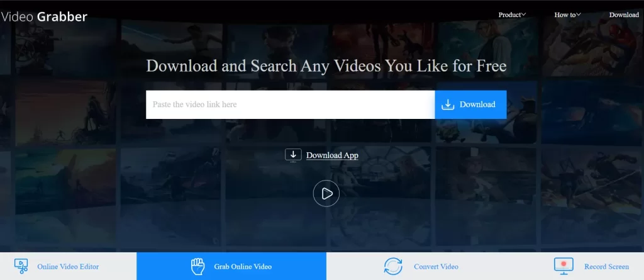644x280 pixels.
Task: Open the Online Video Editor tab
Action: click(x=68, y=266)
